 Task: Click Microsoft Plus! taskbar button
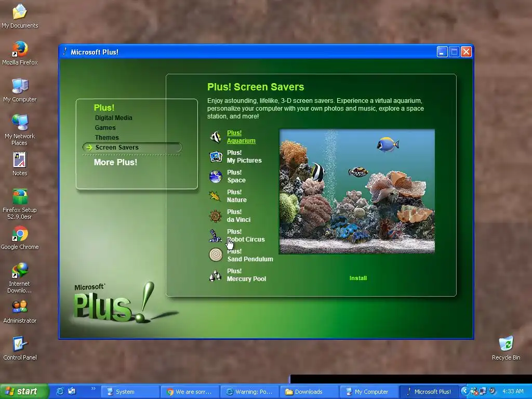429,392
